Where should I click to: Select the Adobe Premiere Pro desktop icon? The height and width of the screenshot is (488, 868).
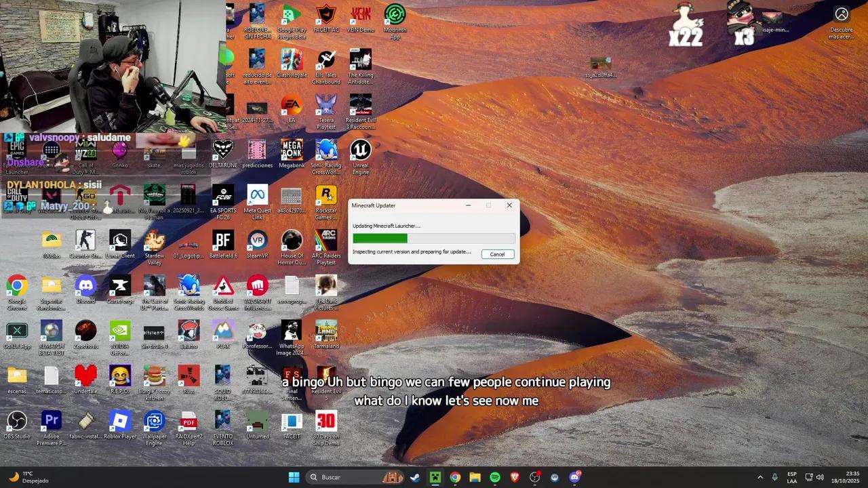click(52, 422)
